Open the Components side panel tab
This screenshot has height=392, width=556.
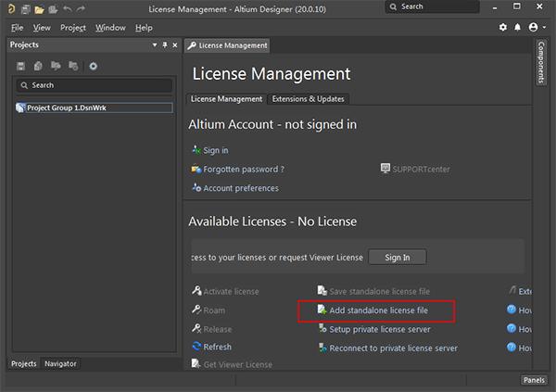(x=541, y=62)
